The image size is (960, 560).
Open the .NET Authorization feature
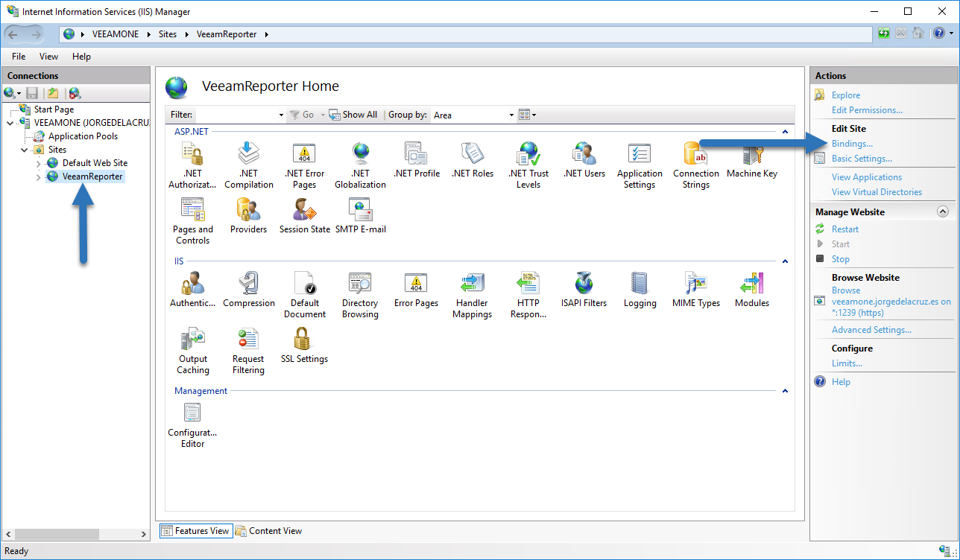193,165
